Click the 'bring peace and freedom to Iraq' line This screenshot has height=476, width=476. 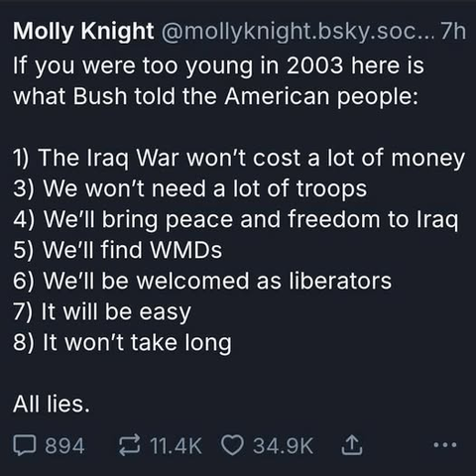tap(236, 219)
